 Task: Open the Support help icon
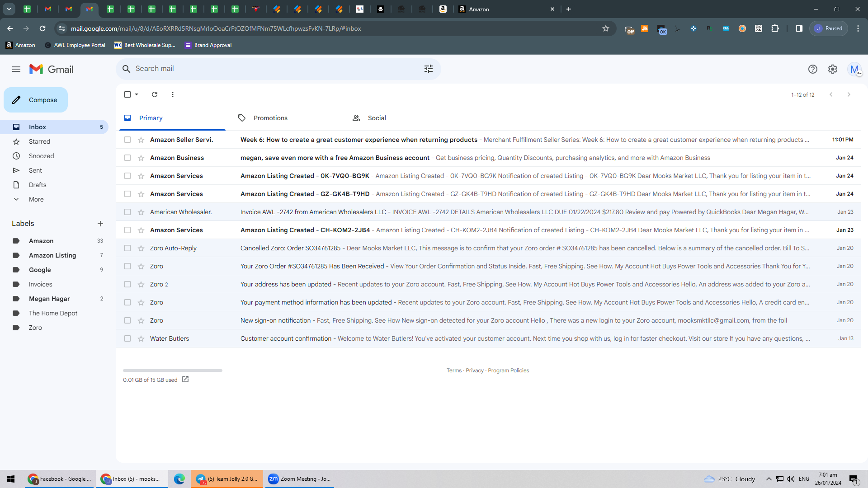pos(813,69)
